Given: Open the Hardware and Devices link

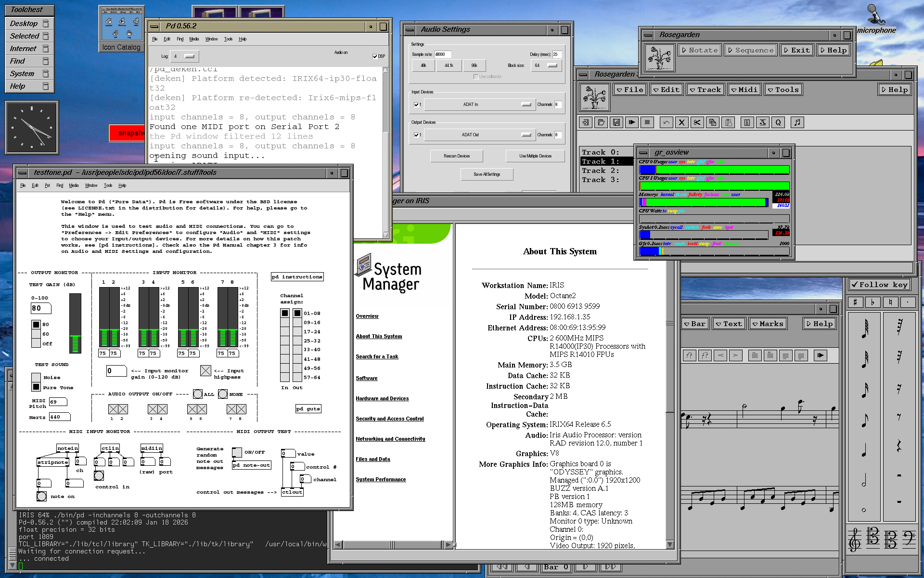Looking at the screenshot, I should click(382, 398).
